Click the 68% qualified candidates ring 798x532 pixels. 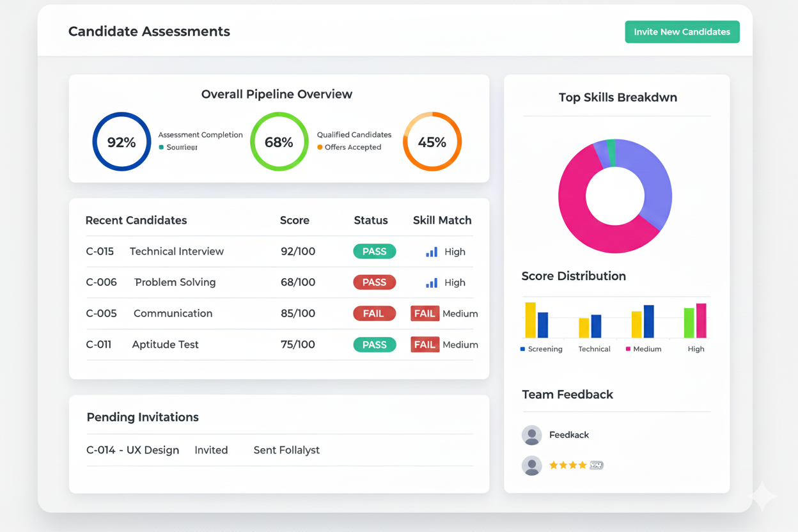click(279, 142)
